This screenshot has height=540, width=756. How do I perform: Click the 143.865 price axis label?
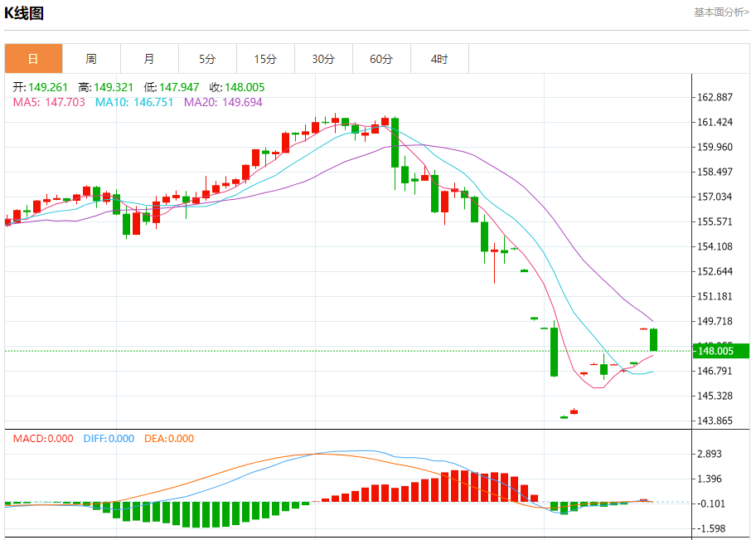[x=715, y=421]
